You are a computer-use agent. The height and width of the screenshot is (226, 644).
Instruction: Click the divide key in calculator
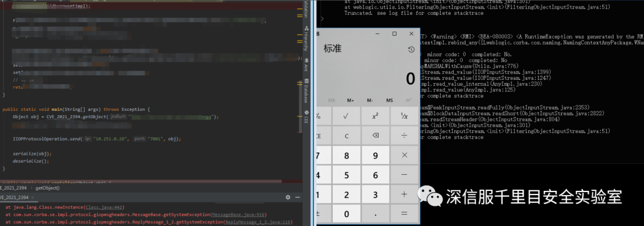404,136
